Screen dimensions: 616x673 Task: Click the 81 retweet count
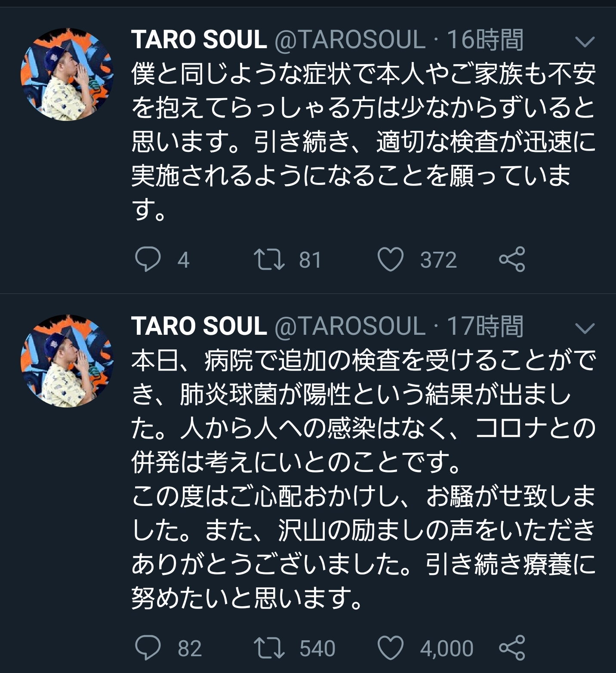pos(310,260)
